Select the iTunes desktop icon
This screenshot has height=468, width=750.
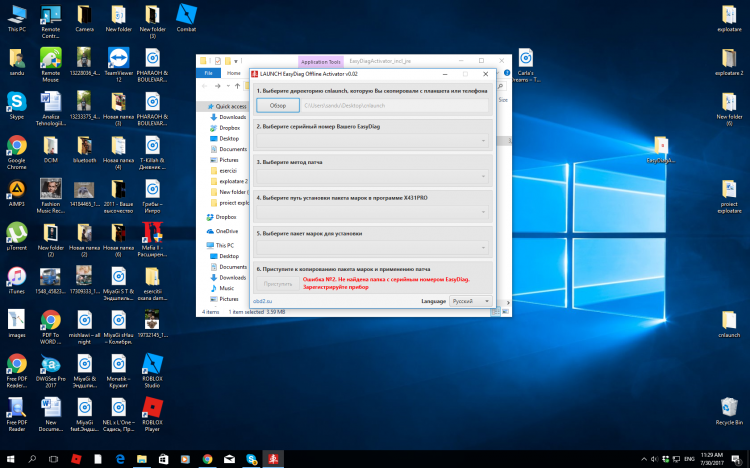click(x=16, y=277)
